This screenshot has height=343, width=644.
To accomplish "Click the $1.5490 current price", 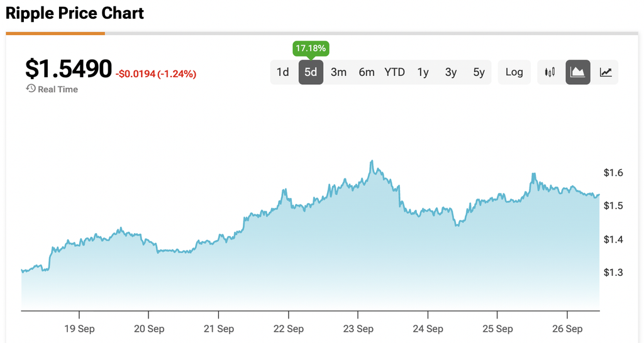I will point(68,68).
